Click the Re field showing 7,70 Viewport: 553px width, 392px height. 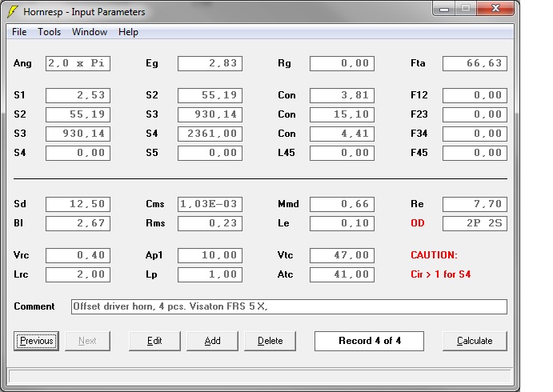pos(475,204)
